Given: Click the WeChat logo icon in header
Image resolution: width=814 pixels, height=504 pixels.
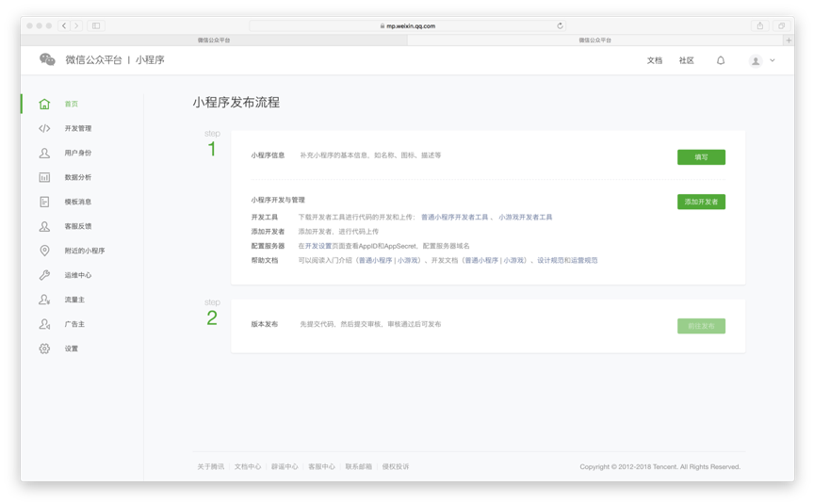Looking at the screenshot, I should (x=47, y=59).
